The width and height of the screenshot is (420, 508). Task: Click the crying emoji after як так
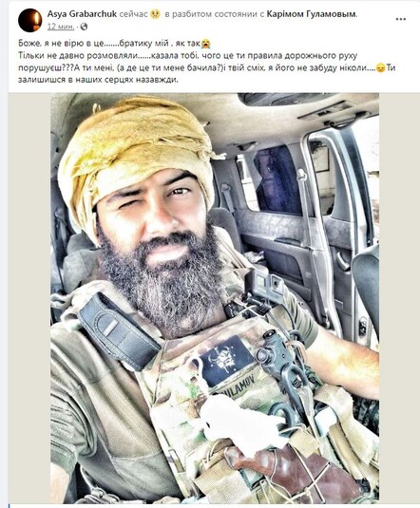[205, 43]
